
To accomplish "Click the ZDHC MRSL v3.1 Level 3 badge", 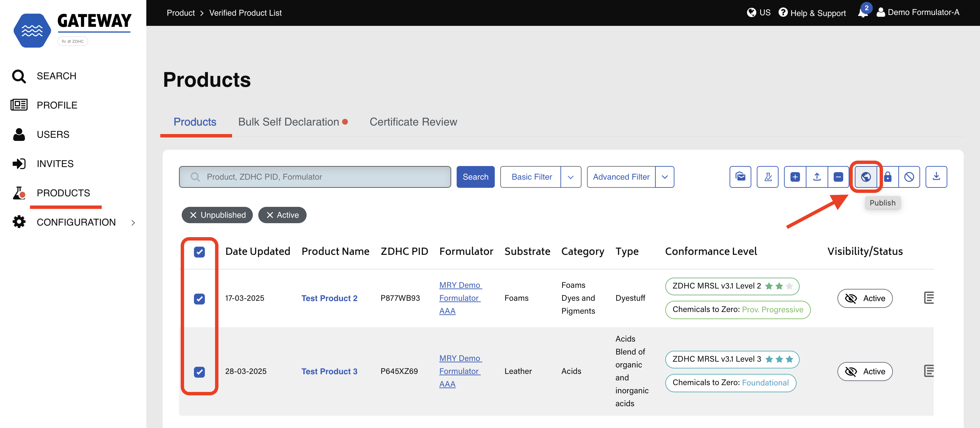I will tap(732, 359).
